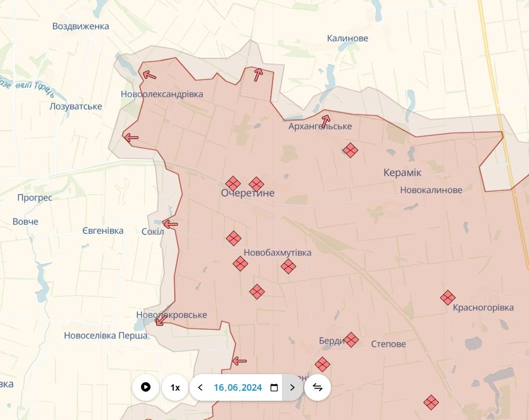Viewport: 529px width, 420px height.
Task: Click the Архангельське place label
Action: click(x=320, y=126)
